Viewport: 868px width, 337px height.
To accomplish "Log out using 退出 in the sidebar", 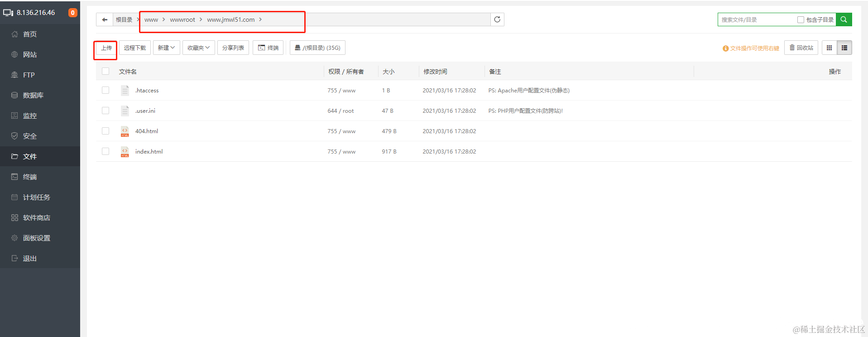I will pyautogui.click(x=40, y=258).
